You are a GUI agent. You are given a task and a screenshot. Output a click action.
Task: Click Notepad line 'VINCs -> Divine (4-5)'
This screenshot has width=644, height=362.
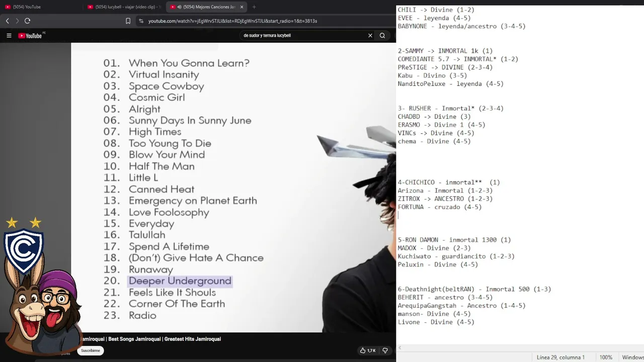(436, 133)
